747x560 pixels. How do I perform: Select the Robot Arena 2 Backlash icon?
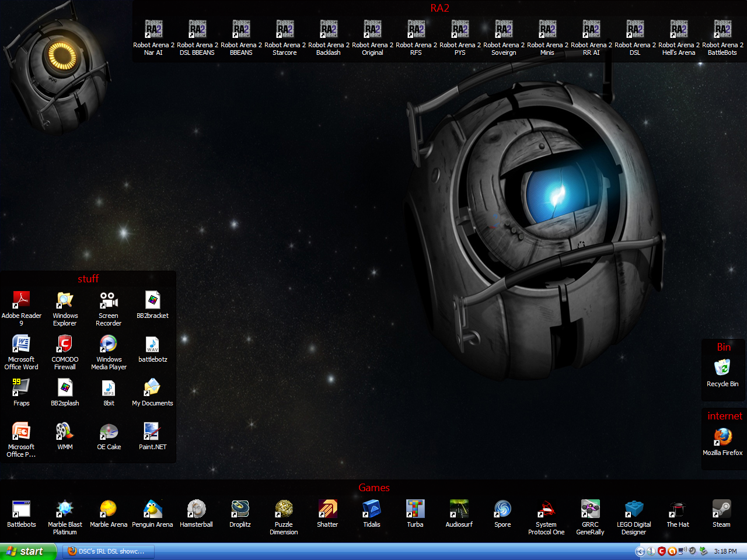[x=329, y=38]
